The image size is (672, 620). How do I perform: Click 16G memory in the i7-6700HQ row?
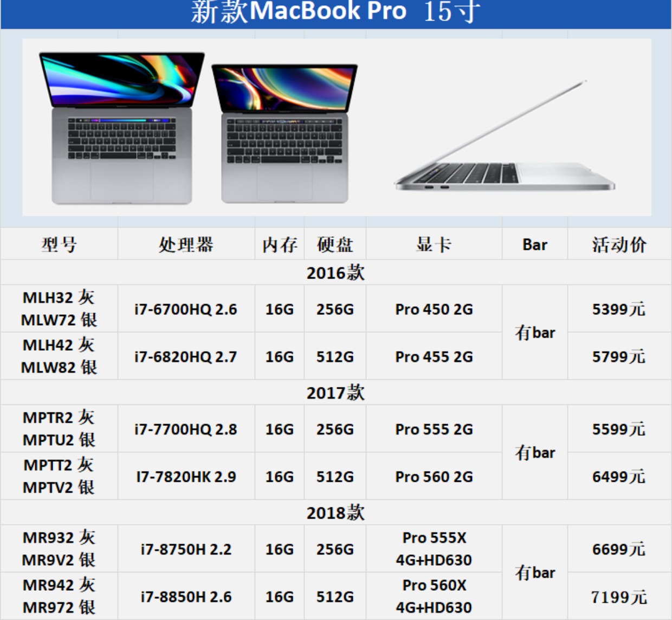click(280, 309)
